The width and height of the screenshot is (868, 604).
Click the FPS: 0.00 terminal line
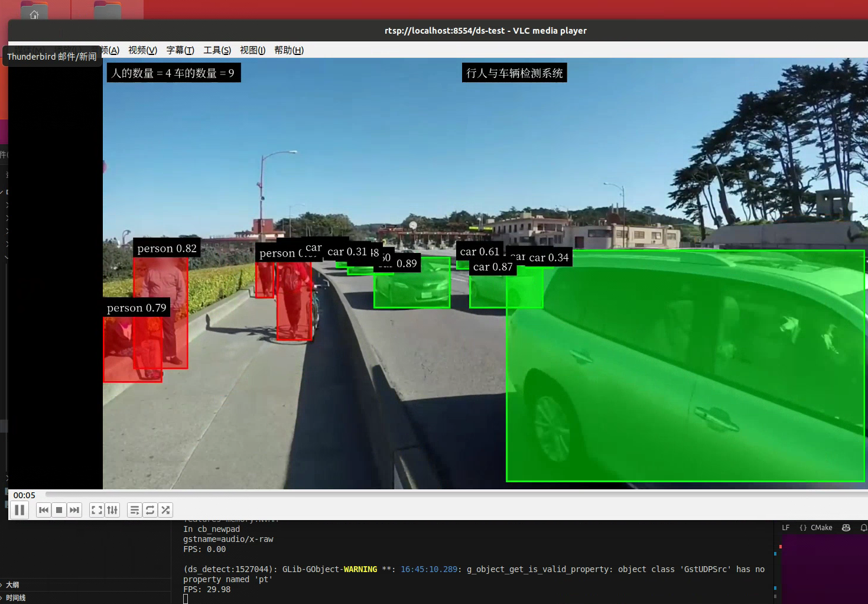click(x=204, y=549)
